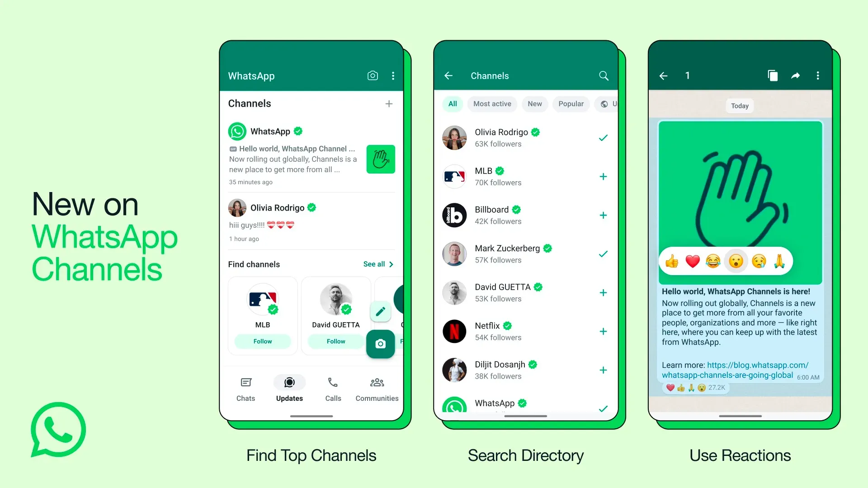The image size is (868, 488).
Task: Tap the thumbs up reaction emoji
Action: pos(671,262)
